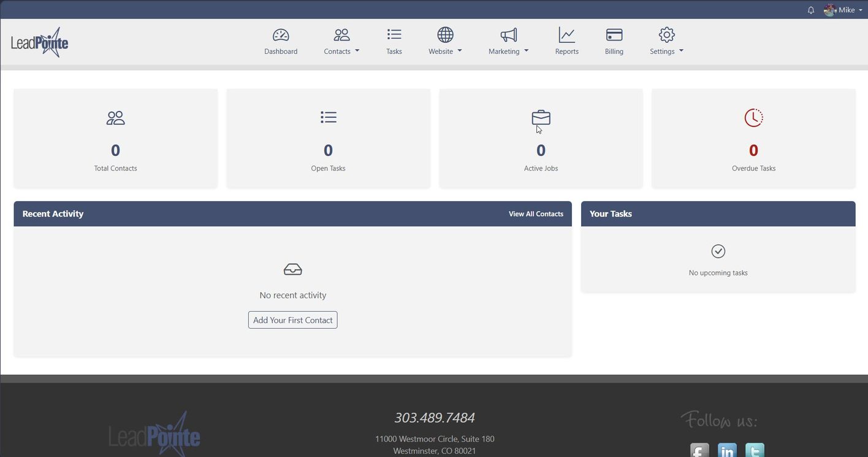Expand the Contacts dropdown arrow
The image size is (868, 457).
coord(357,51)
